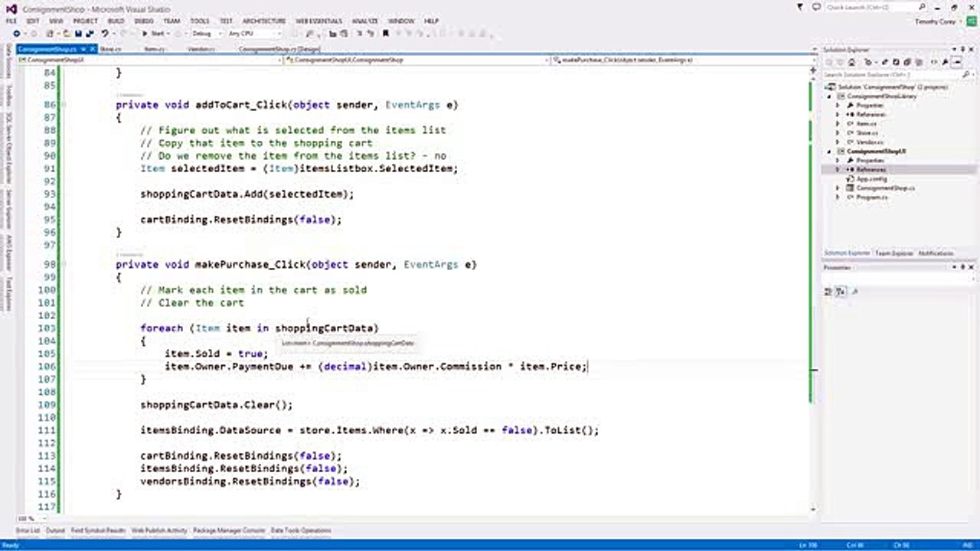Open the ARCHITECTURE menu

264,21
